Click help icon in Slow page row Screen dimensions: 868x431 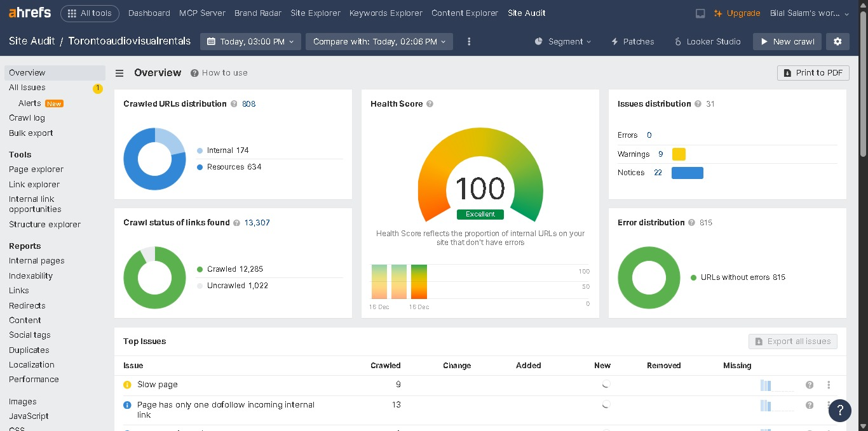tap(810, 385)
